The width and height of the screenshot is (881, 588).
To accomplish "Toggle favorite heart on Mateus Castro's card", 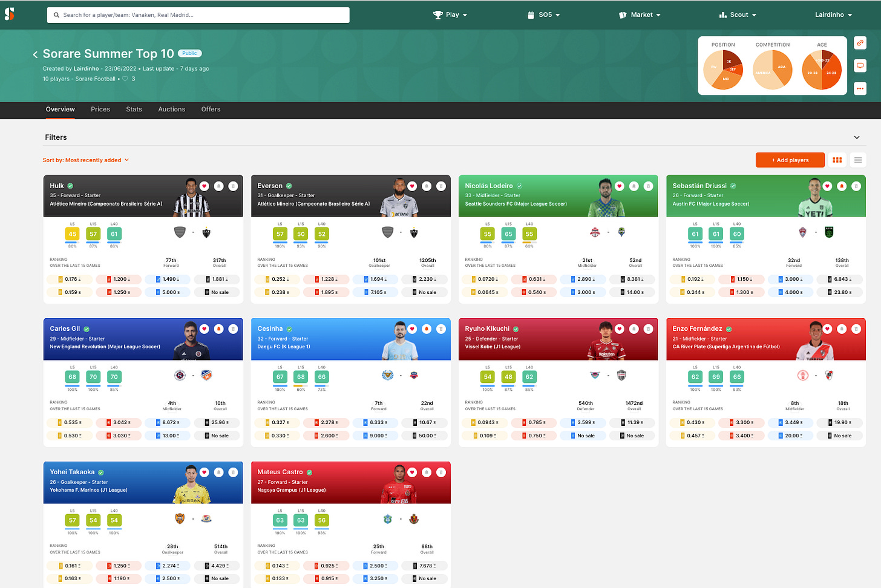I will (412, 472).
